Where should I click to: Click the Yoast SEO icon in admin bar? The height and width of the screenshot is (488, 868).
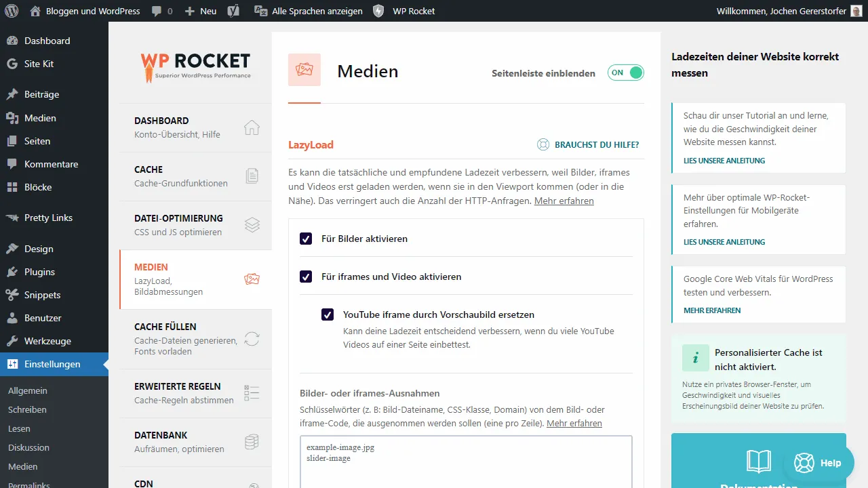233,11
